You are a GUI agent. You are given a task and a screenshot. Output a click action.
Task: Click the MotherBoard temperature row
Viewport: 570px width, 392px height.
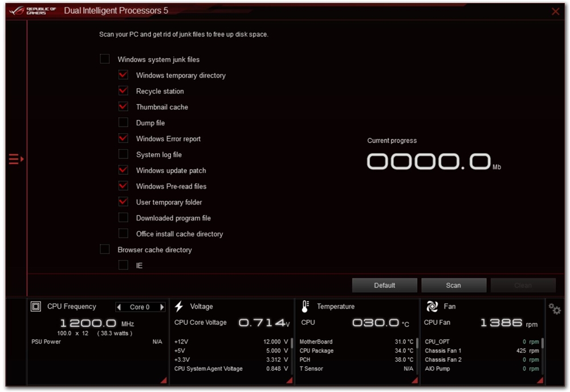tap(356, 342)
